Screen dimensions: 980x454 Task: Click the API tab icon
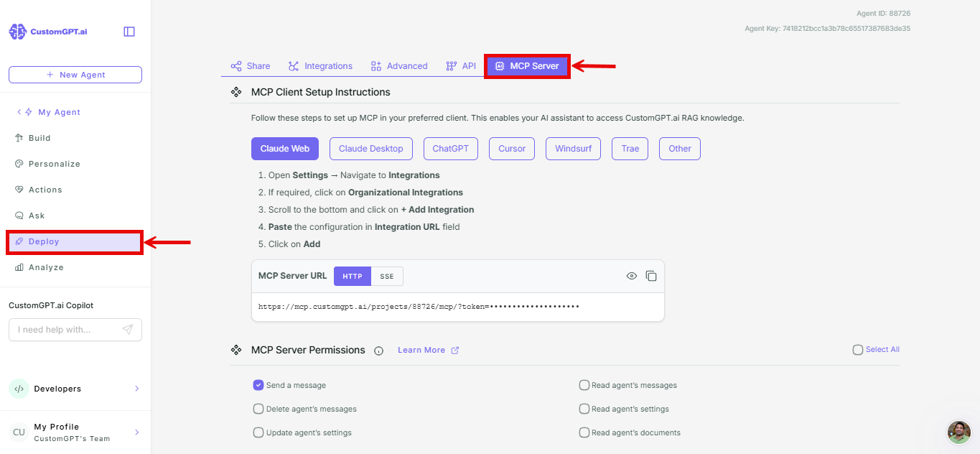click(452, 66)
